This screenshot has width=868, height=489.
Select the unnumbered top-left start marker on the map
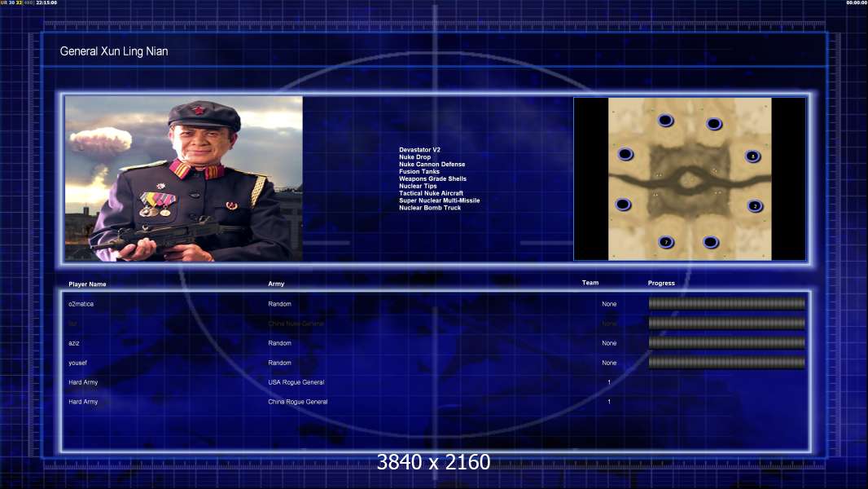tap(665, 120)
